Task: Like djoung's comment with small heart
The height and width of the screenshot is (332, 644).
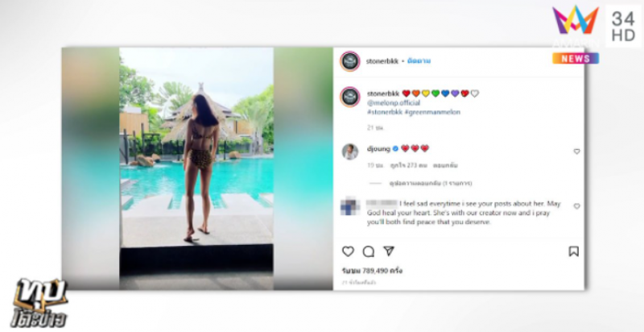Action: (x=576, y=151)
